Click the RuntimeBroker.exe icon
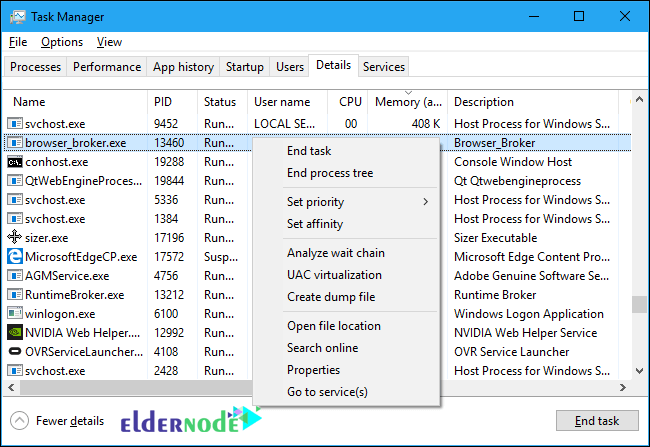Image resolution: width=650 pixels, height=447 pixels. coord(15,295)
